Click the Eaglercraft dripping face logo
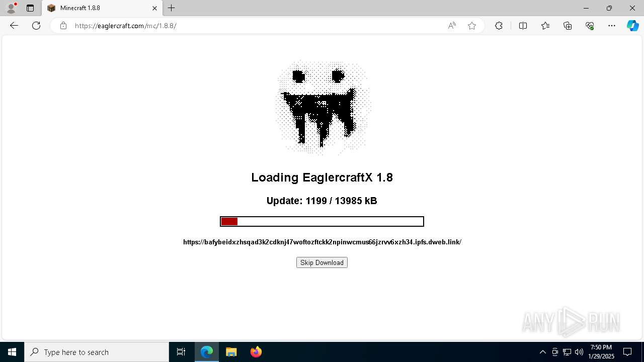The width and height of the screenshot is (644, 362). click(x=323, y=107)
